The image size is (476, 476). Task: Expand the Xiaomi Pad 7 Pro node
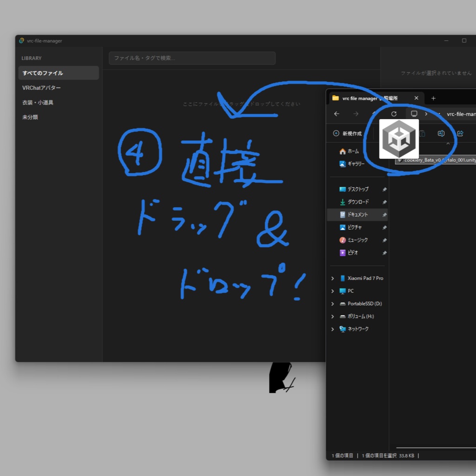(x=333, y=278)
